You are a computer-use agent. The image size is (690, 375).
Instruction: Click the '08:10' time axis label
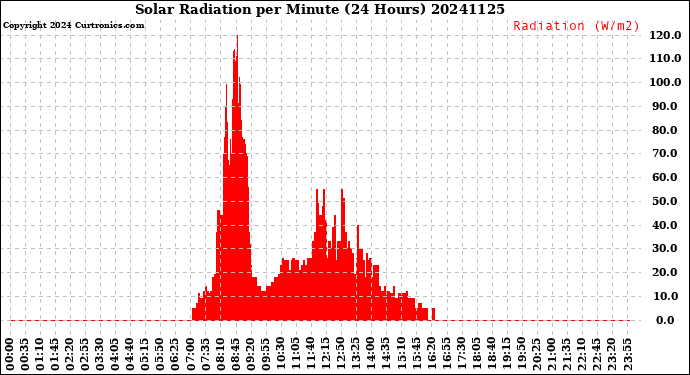[x=220, y=355]
